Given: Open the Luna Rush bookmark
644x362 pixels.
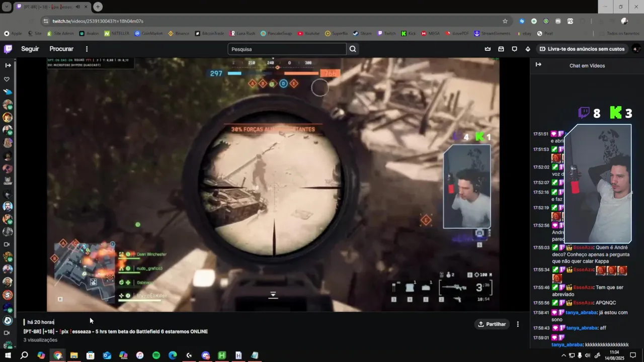Looking at the screenshot, I should pyautogui.click(x=243, y=33).
